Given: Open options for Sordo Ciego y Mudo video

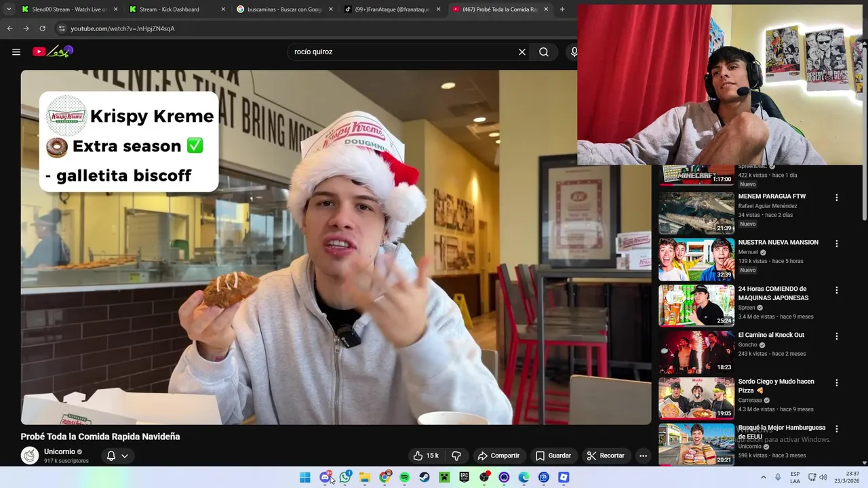Looking at the screenshot, I should pos(836,382).
